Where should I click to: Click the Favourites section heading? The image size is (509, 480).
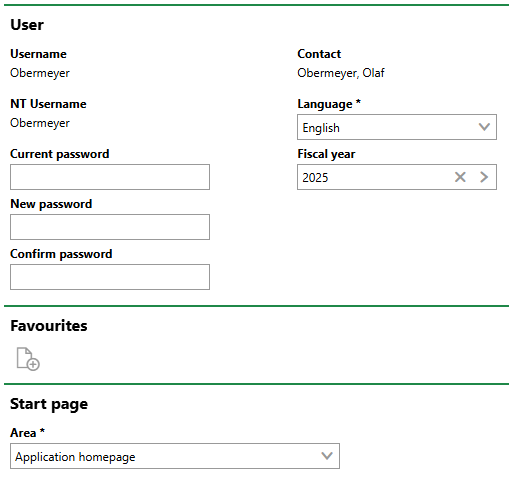49,326
